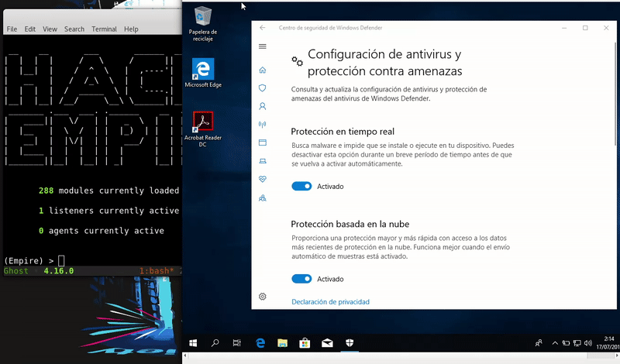Open device security laptop icon
This screenshot has height=364, width=620.
coord(262,161)
